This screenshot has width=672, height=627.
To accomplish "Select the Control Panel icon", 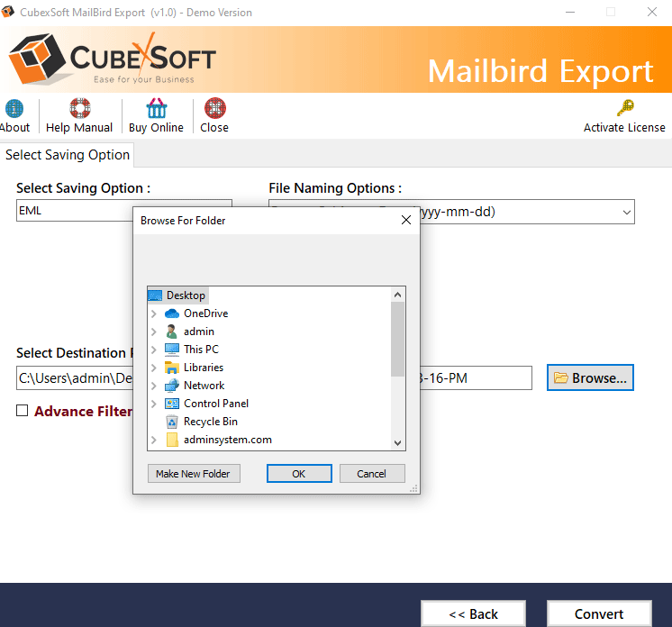I will 172,404.
